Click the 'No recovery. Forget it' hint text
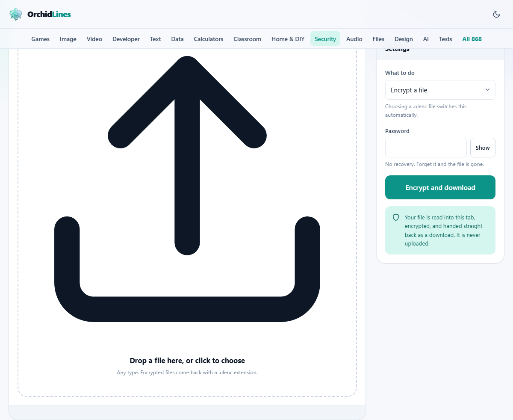The image size is (513, 420). tap(434, 164)
